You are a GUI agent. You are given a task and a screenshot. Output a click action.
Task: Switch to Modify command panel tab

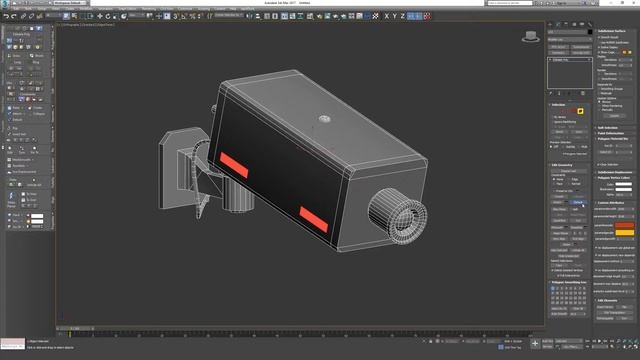coord(558,24)
